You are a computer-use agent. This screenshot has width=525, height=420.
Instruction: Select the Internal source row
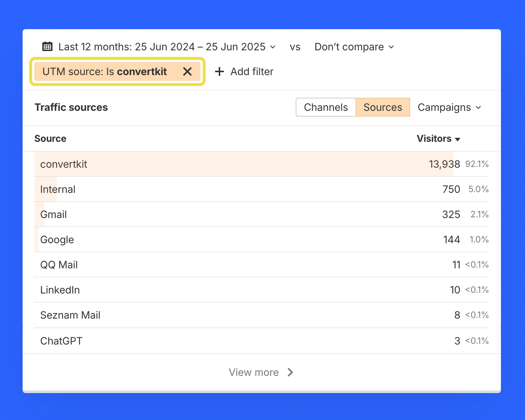point(262,189)
